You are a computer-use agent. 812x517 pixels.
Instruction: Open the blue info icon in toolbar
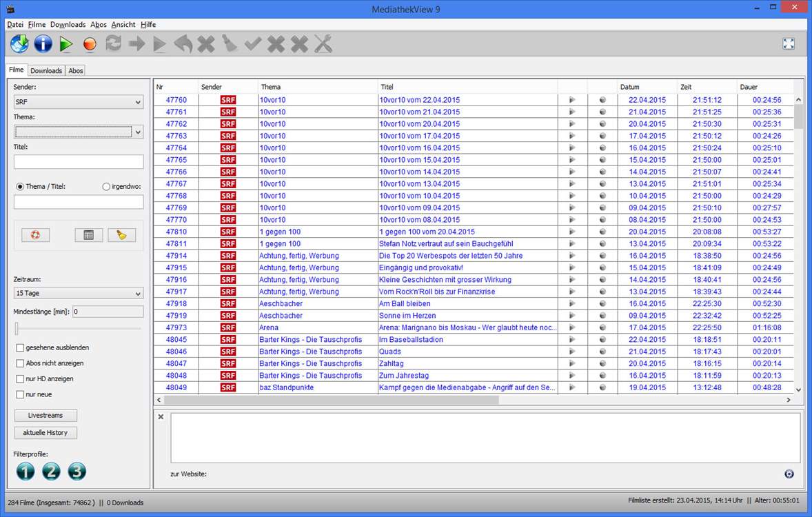click(43, 44)
